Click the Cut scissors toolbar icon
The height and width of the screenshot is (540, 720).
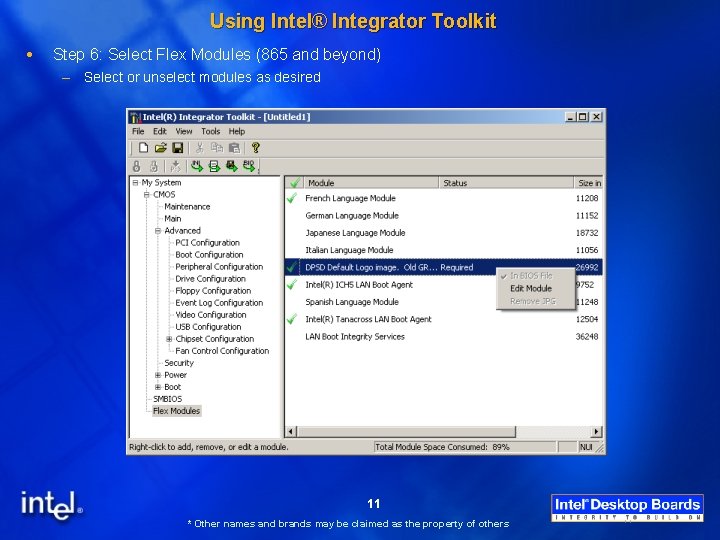(x=199, y=148)
